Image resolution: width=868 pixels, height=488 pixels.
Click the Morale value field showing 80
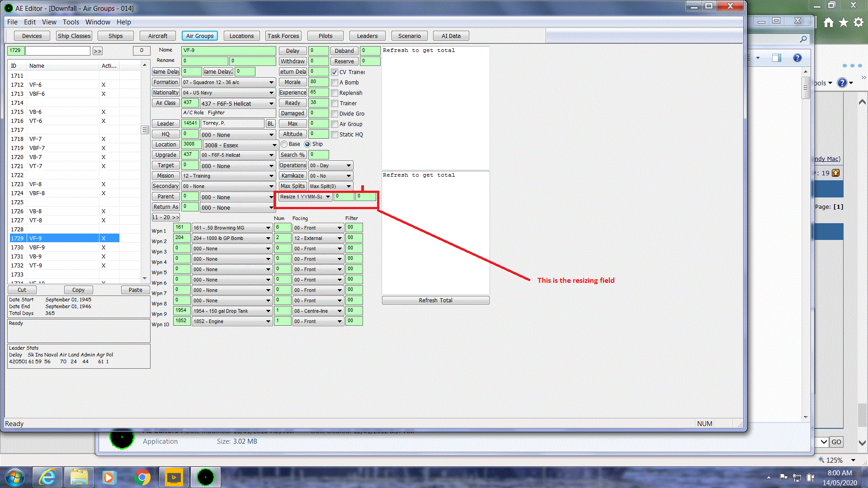pos(319,82)
